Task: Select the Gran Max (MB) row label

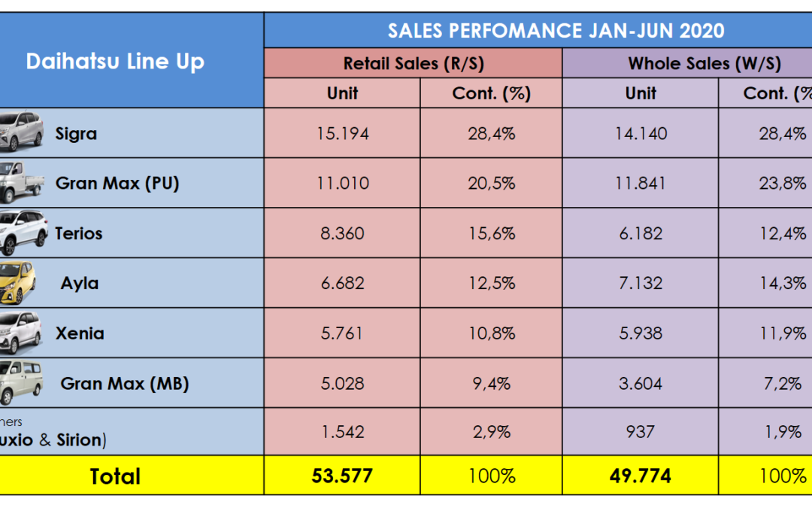Action: pyautogui.click(x=125, y=383)
